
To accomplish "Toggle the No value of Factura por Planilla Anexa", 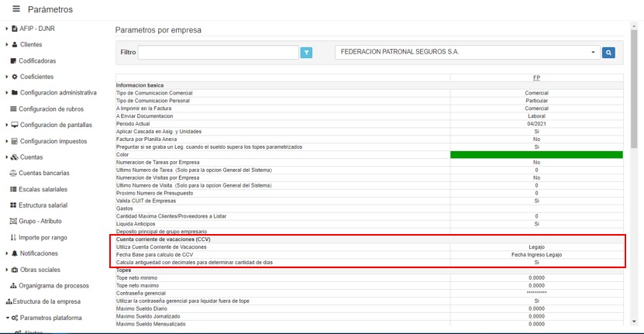I will pos(536,139).
